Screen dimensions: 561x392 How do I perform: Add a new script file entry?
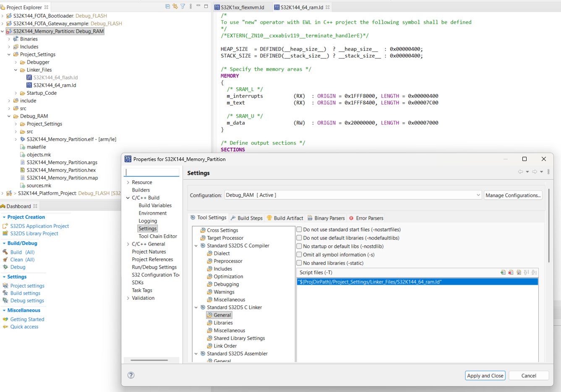[503, 273]
